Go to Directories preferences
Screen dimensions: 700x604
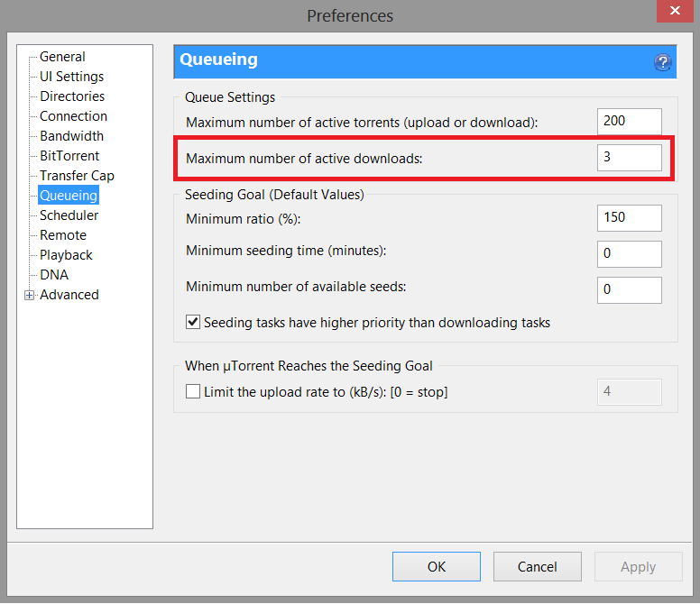tap(72, 96)
